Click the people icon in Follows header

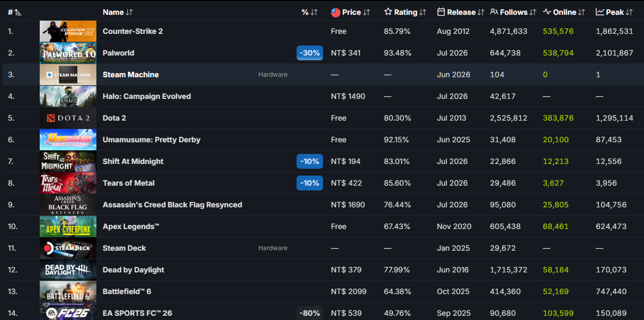point(494,12)
